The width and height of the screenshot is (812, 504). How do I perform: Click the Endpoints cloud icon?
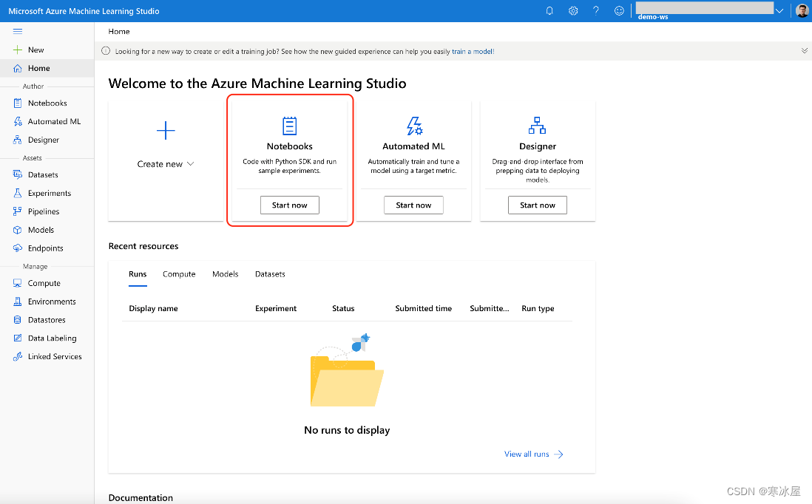tap(18, 248)
